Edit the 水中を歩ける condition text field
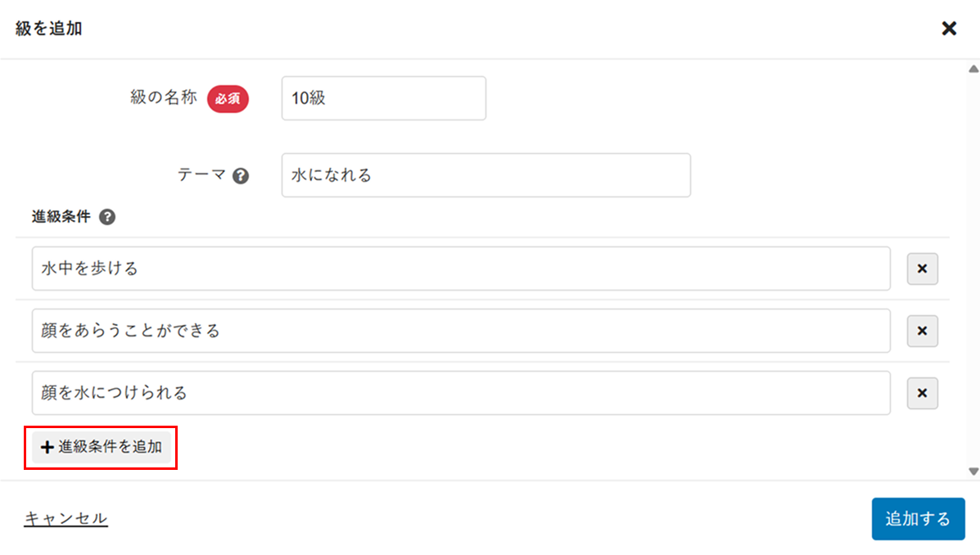 461,268
